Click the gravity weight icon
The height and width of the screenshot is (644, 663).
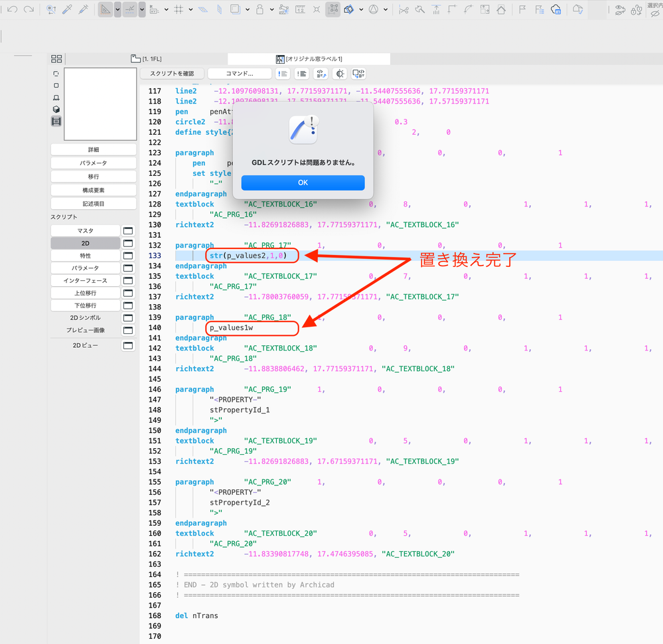coord(260,9)
